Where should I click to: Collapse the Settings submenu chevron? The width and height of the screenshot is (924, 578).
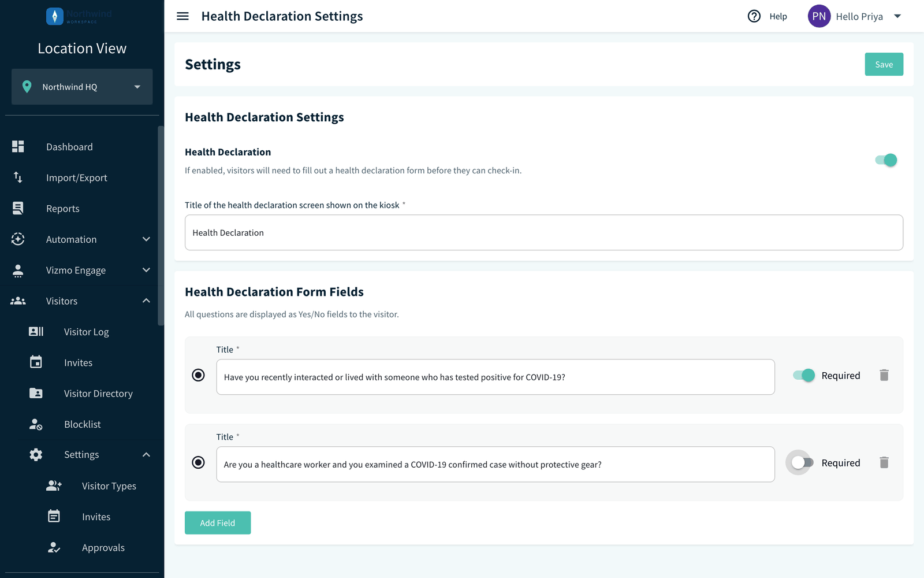146,455
